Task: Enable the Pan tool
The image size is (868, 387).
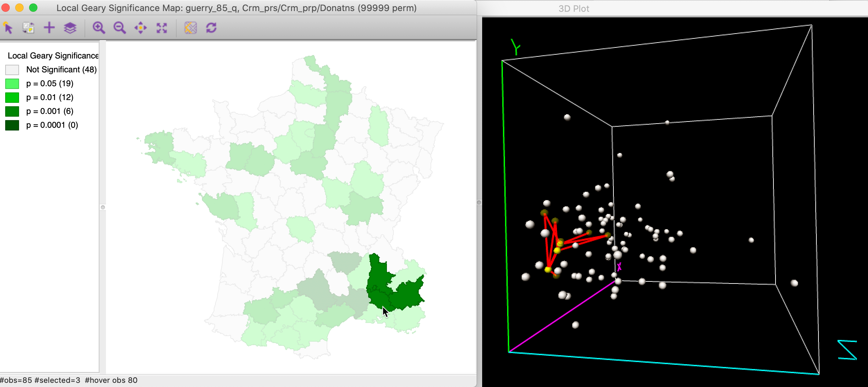Action: click(141, 28)
